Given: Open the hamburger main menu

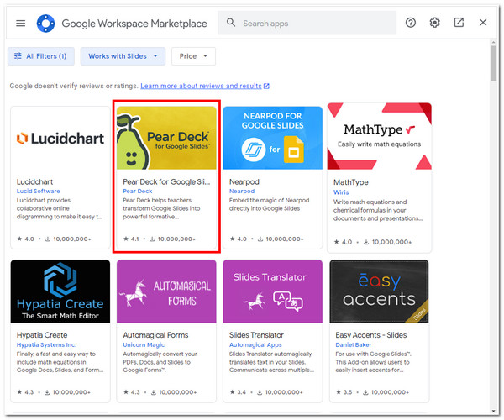Looking at the screenshot, I should coord(20,24).
